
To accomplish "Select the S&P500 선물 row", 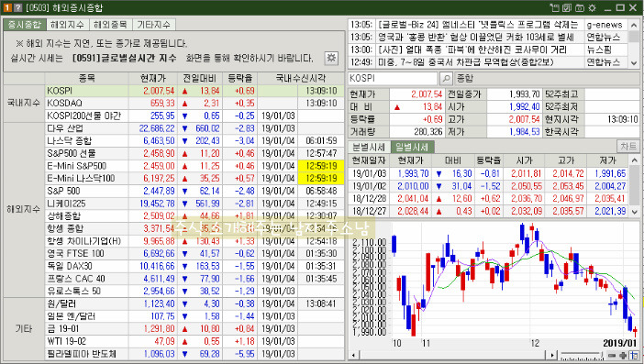I will [194, 153].
